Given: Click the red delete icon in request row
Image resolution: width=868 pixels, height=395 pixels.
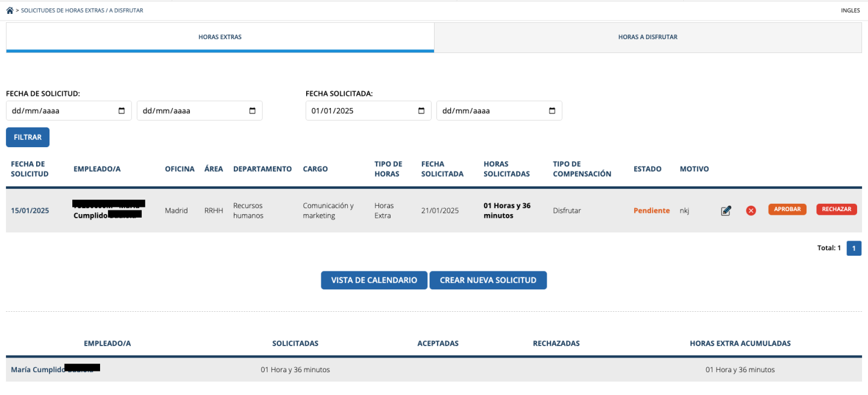Looking at the screenshot, I should pos(751,210).
